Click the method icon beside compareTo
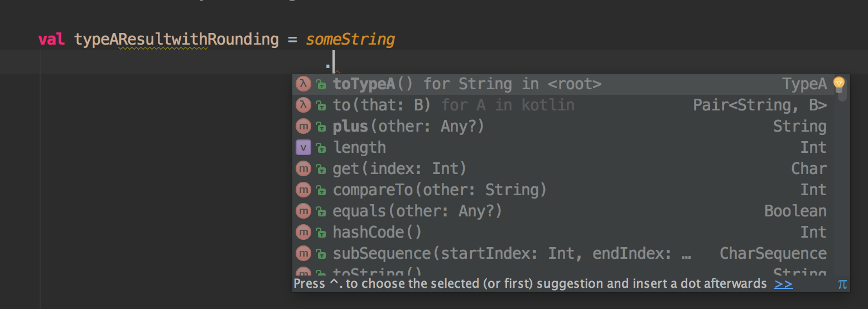Viewport: 868px width, 309px height. [x=303, y=190]
